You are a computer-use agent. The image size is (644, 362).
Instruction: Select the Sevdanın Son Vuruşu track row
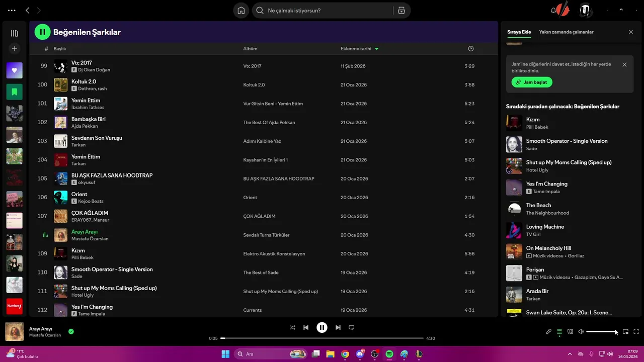point(263,141)
